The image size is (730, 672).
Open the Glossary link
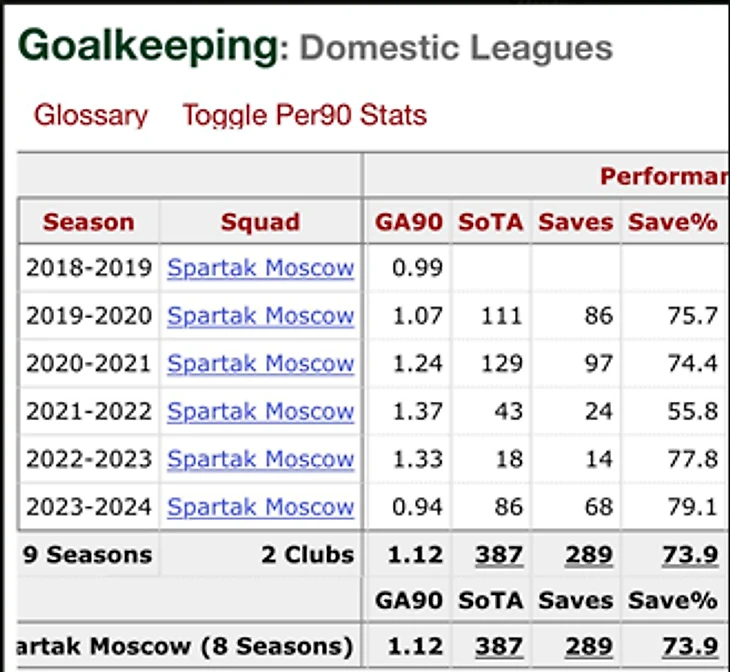click(90, 115)
